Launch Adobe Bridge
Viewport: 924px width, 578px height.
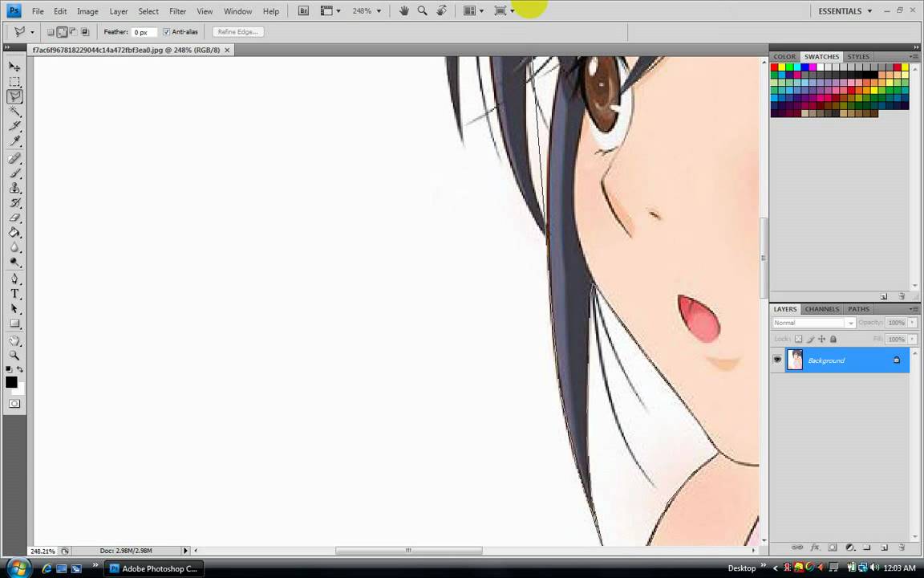pyautogui.click(x=303, y=10)
